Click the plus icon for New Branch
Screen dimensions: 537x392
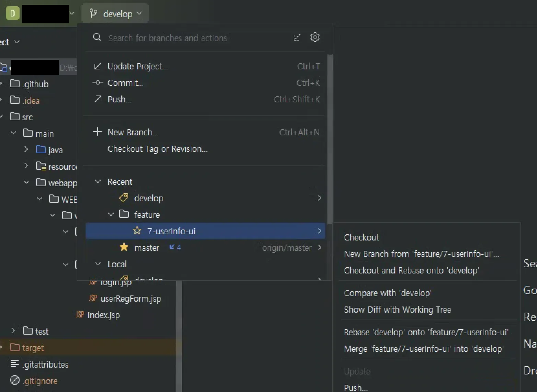coord(98,132)
